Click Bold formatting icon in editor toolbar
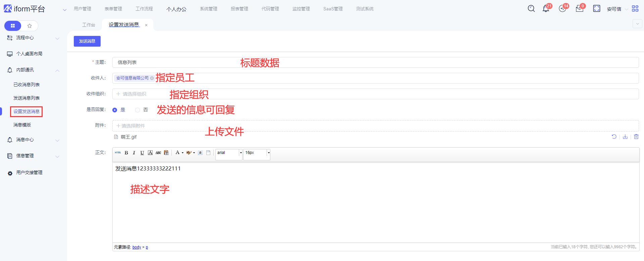Screen dimensions: 644x261 click(126, 153)
